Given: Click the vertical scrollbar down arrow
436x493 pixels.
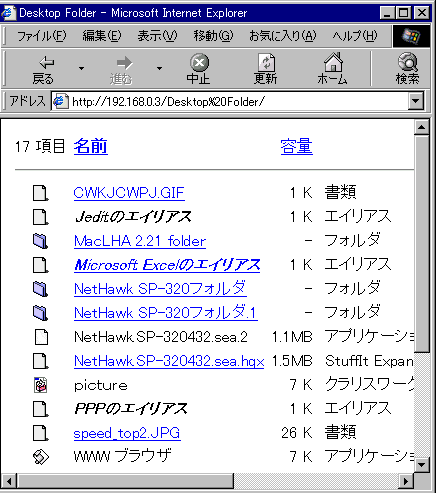Looking at the screenshot, I should pyautogui.click(x=422, y=464).
